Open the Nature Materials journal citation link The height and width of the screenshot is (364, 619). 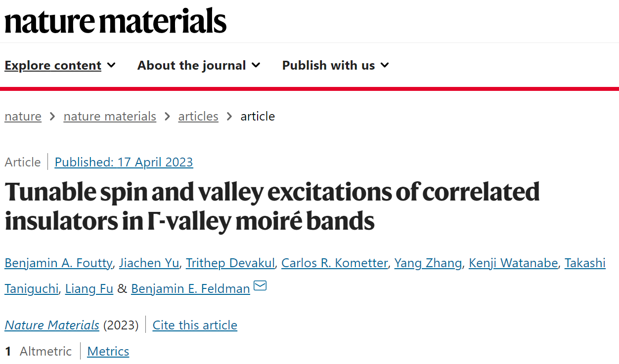[52, 325]
